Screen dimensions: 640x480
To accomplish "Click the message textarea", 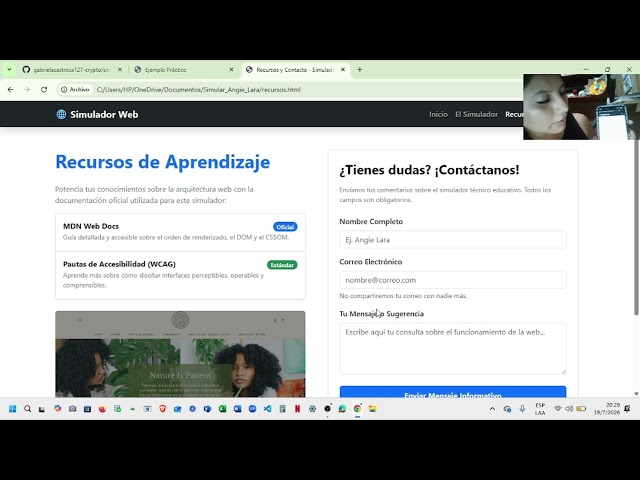I will click(453, 349).
